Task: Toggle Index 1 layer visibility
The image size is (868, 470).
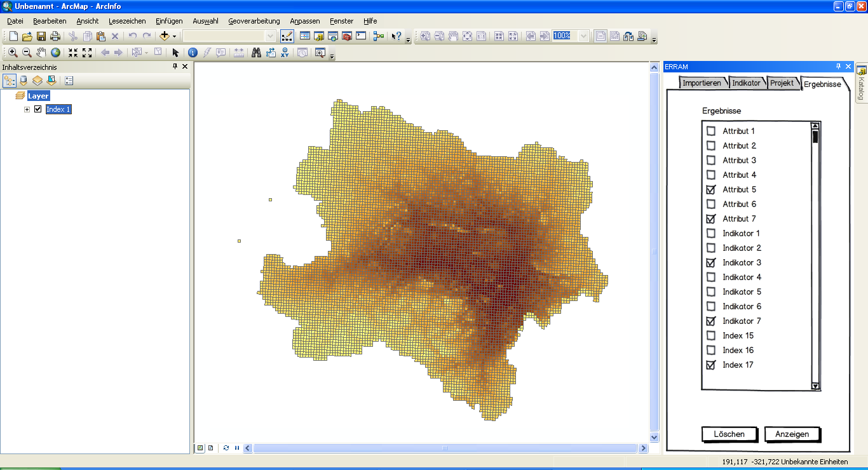Action: 38,109
